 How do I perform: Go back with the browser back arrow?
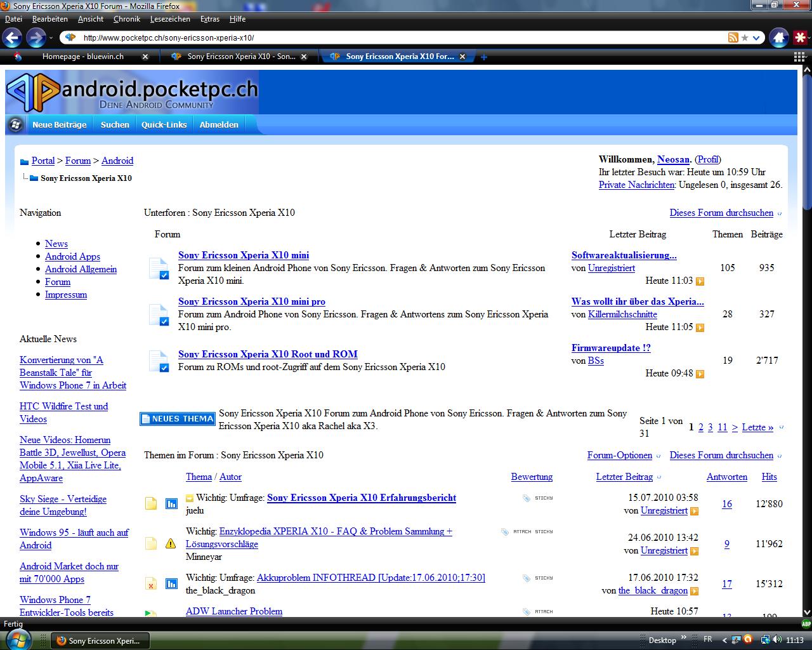click(x=13, y=38)
